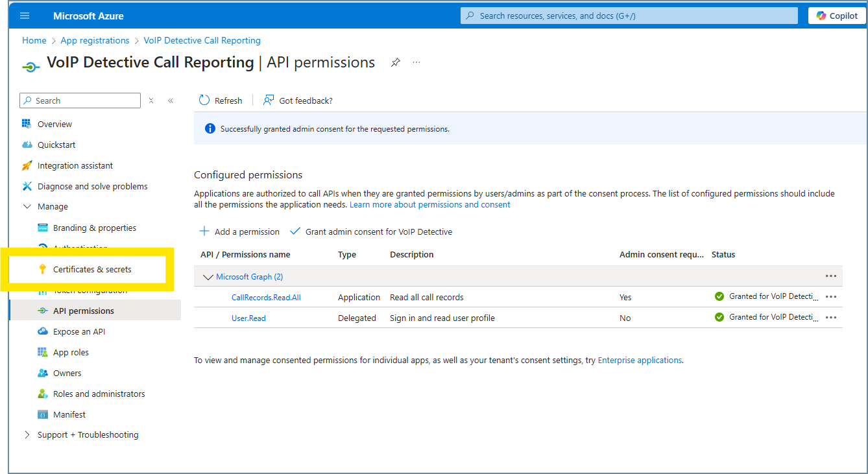Viewport: 868px width, 474px height.
Task: Open the CallRecords.Read.All permission
Action: [266, 298]
